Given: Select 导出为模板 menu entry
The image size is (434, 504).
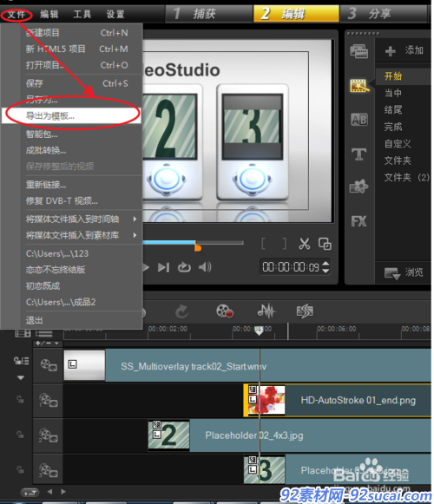Looking at the screenshot, I should click(x=71, y=115).
